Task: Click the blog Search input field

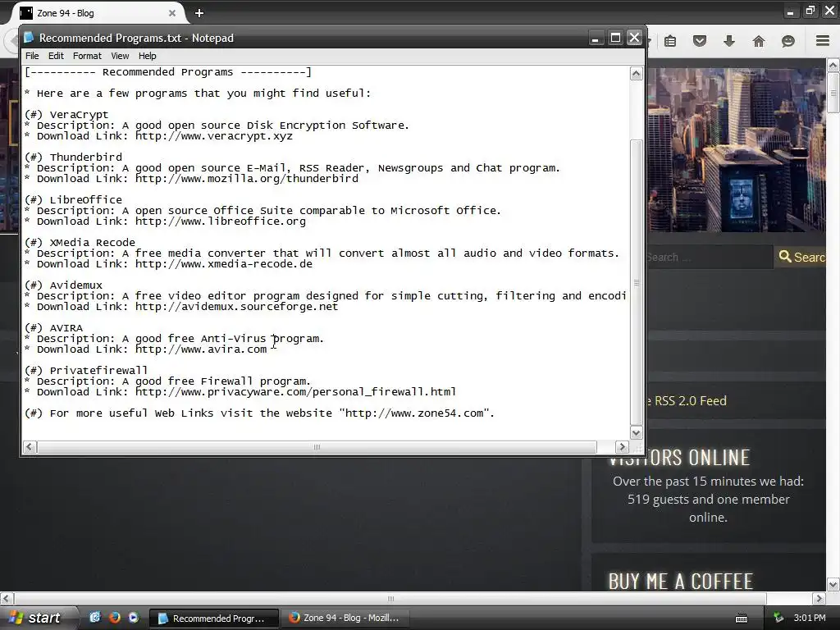Action: pos(708,257)
